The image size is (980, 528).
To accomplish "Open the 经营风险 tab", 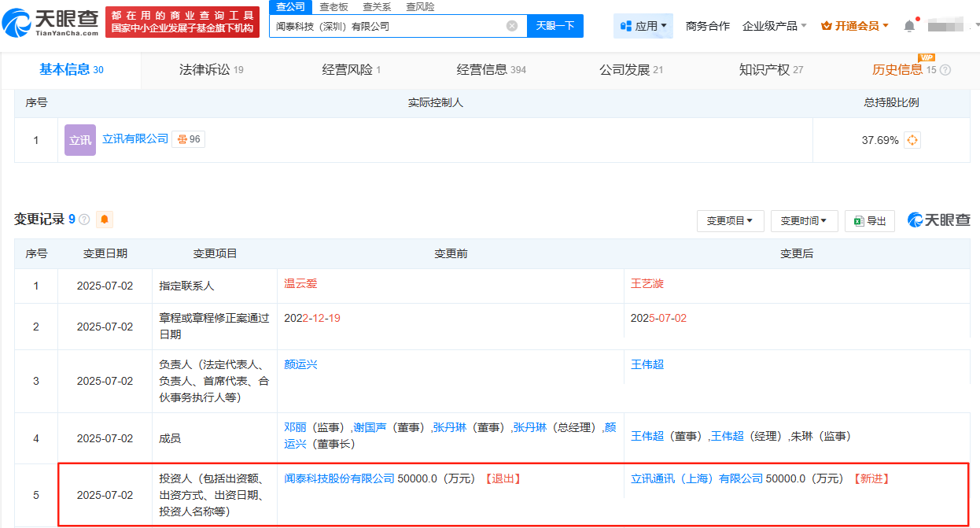I will [x=352, y=70].
